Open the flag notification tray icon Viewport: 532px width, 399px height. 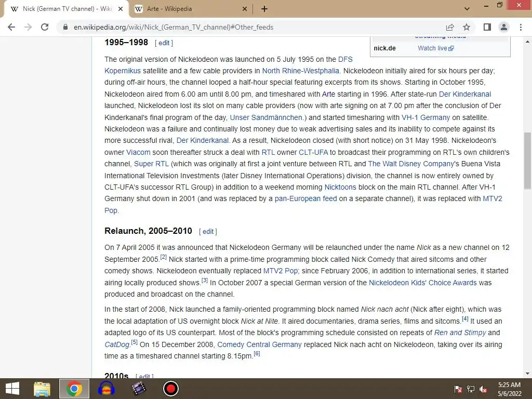458,389
